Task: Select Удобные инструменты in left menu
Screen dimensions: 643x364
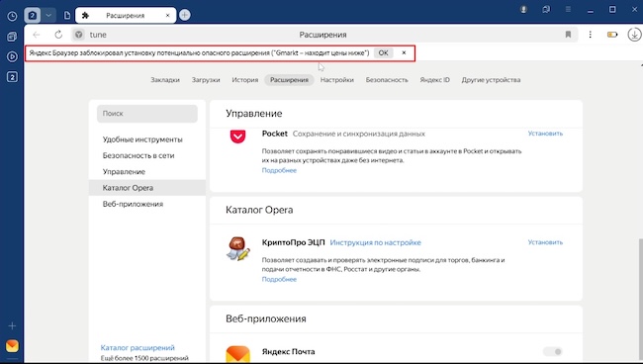Action: pos(142,139)
